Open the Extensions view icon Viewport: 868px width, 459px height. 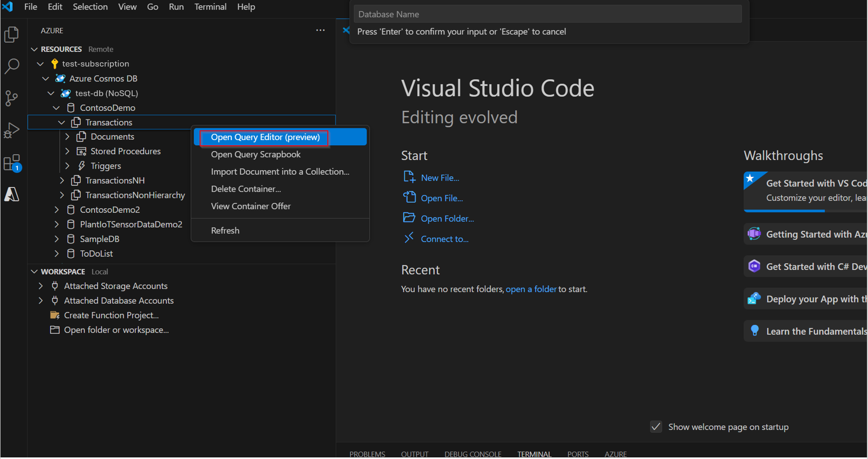[12, 163]
